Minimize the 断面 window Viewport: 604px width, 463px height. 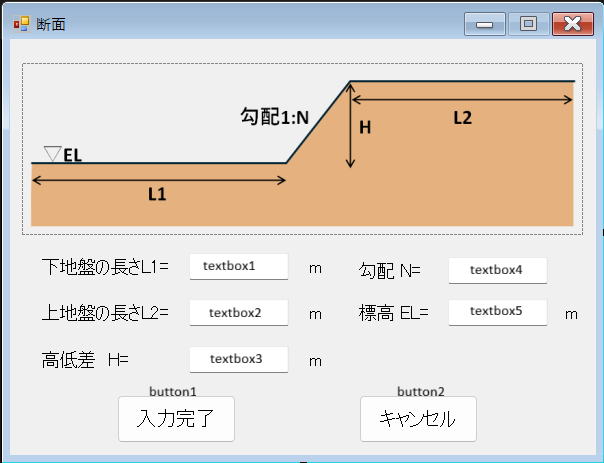coord(484,24)
